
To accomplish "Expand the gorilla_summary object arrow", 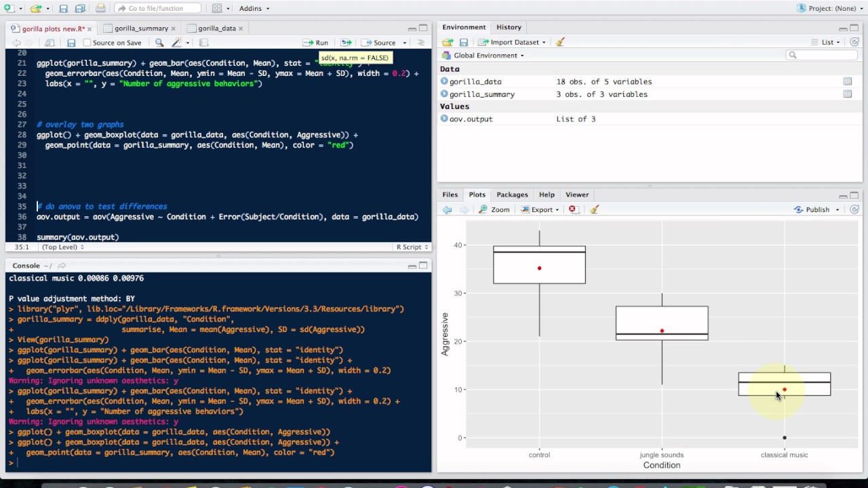I will (x=444, y=94).
